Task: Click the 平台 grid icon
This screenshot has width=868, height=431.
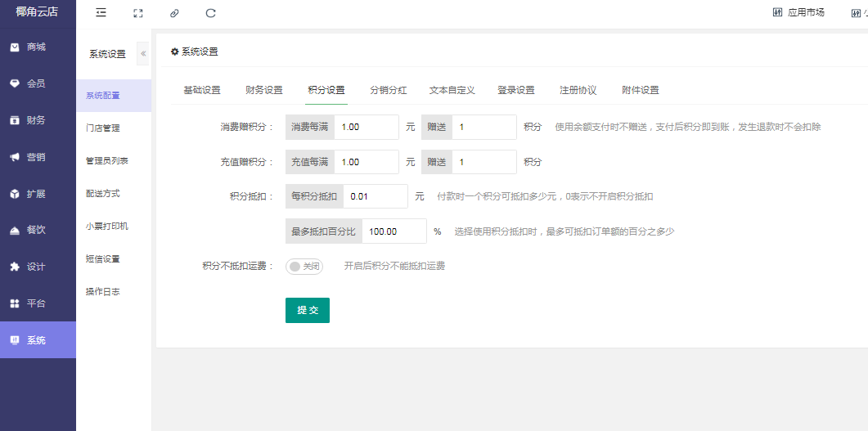Action: coord(15,303)
